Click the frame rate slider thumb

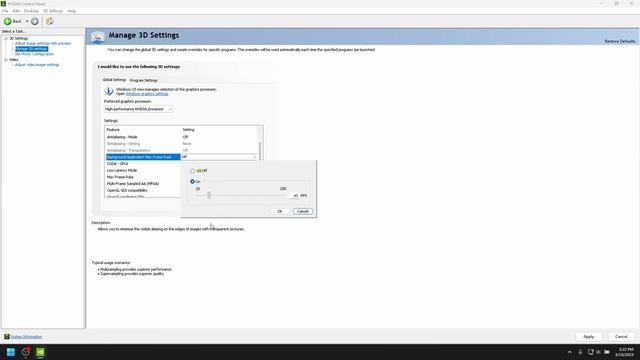click(209, 195)
